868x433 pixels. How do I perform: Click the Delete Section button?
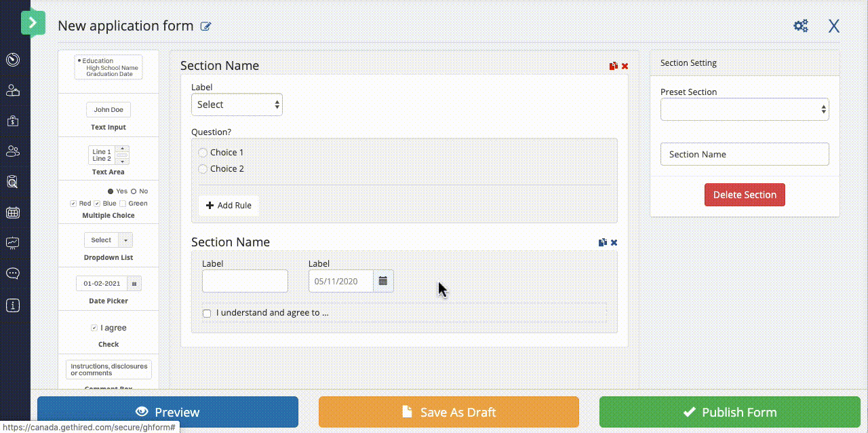745,195
